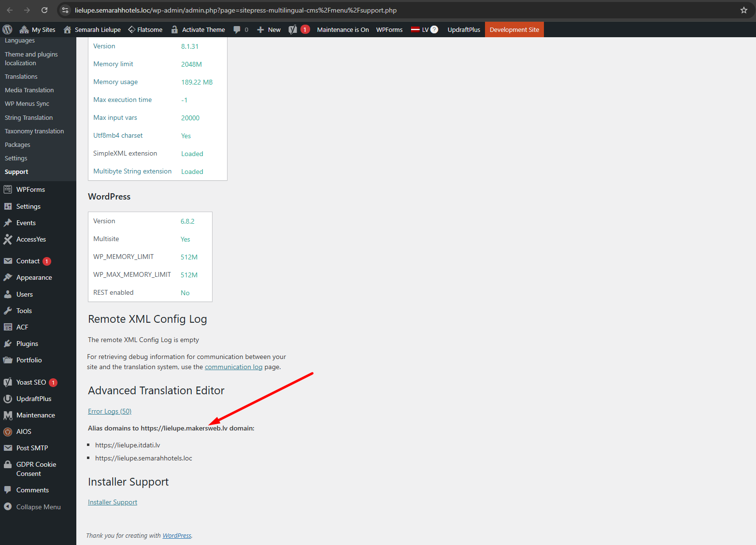
Task: Open WPForms in the admin bar
Action: click(389, 29)
